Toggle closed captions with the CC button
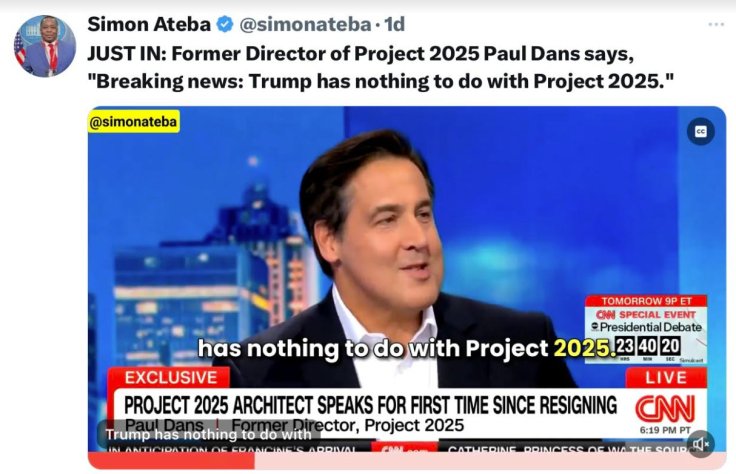The width and height of the screenshot is (736, 474). click(x=701, y=131)
